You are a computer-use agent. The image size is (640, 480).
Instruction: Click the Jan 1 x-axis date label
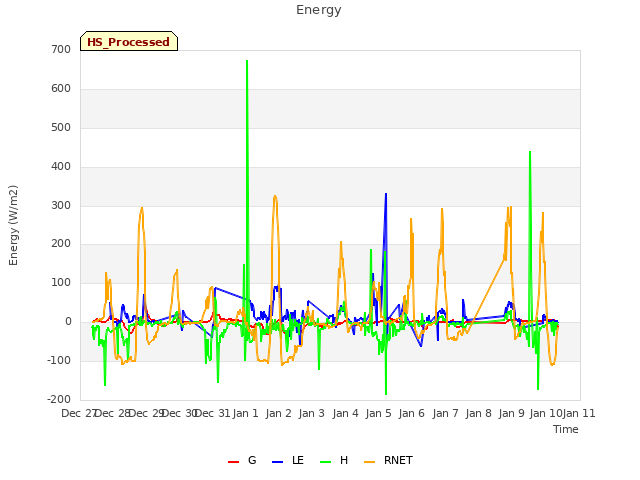(x=246, y=413)
